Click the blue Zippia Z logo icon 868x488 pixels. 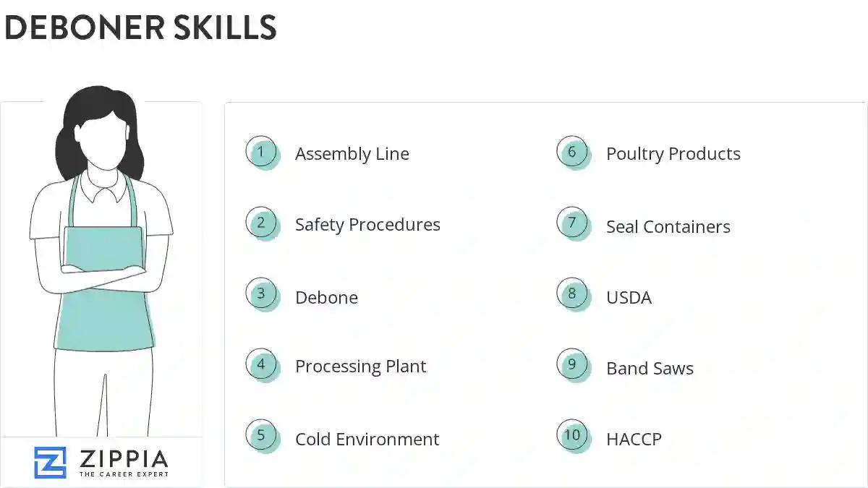click(50, 463)
